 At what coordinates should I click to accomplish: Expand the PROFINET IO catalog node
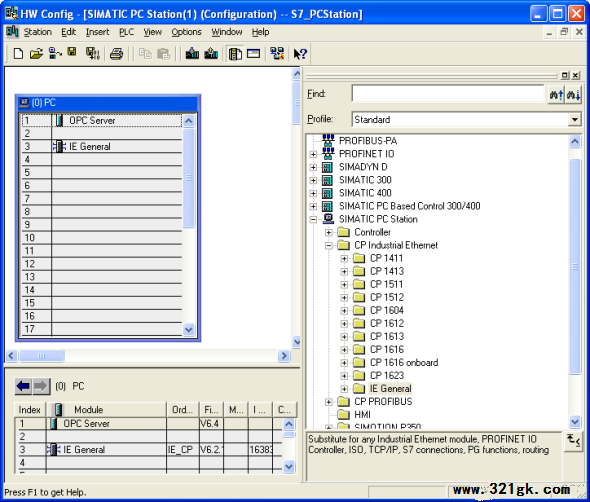point(313,154)
